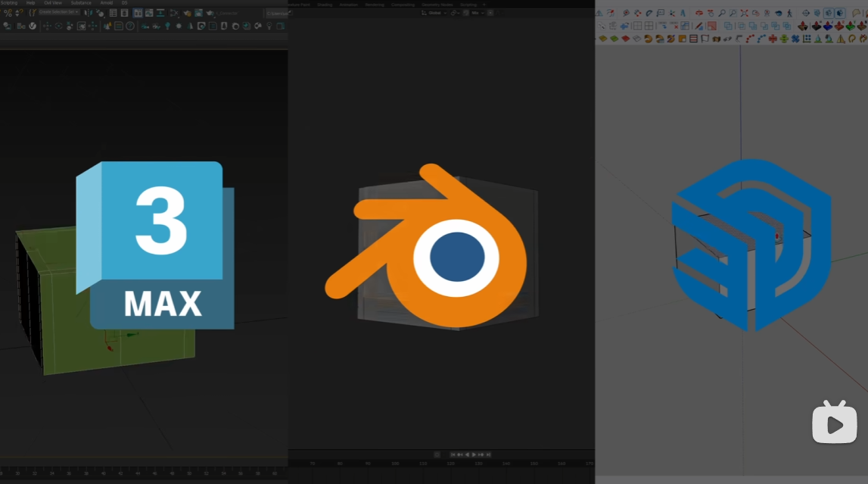Click the Mirror tool in 3ds Max
The image size is (868, 484).
88,13
